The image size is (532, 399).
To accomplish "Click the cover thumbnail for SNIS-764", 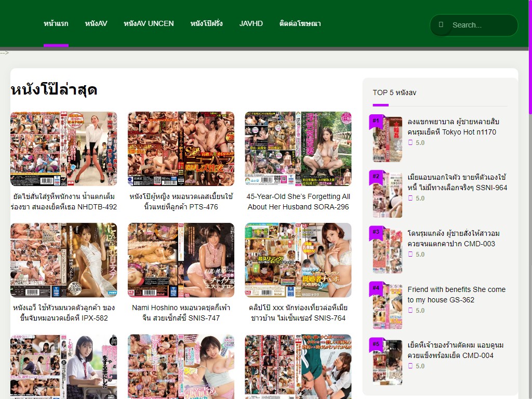I will click(298, 260).
